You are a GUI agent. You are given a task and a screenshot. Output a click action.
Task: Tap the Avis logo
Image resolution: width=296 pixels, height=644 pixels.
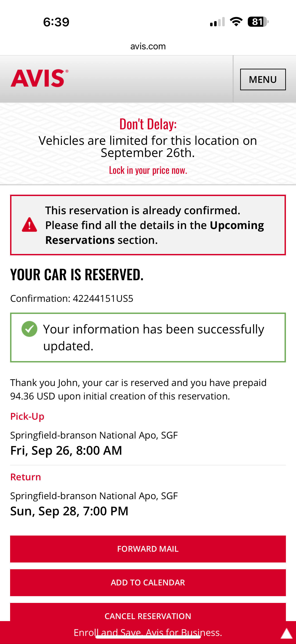[39, 78]
